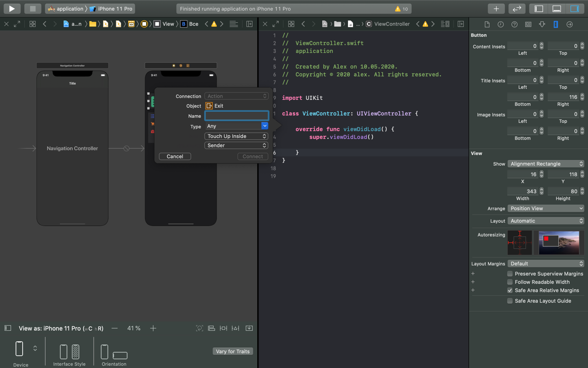Screen dimensions: 588x368
Task: Switch to the Size inspector tab
Action: pyautogui.click(x=556, y=24)
